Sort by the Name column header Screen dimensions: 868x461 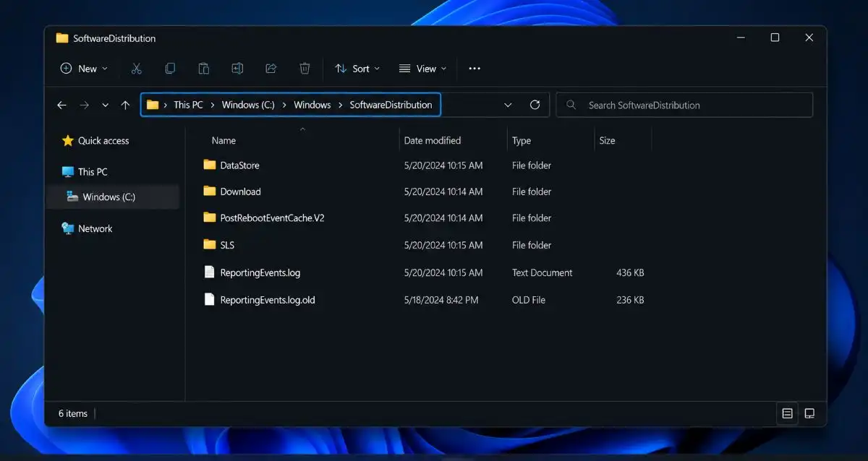[x=224, y=141]
